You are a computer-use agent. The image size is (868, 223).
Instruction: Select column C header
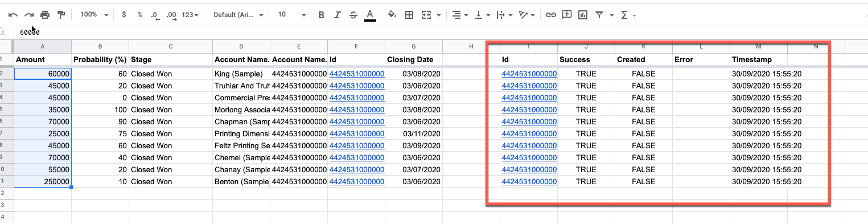pyautogui.click(x=171, y=46)
